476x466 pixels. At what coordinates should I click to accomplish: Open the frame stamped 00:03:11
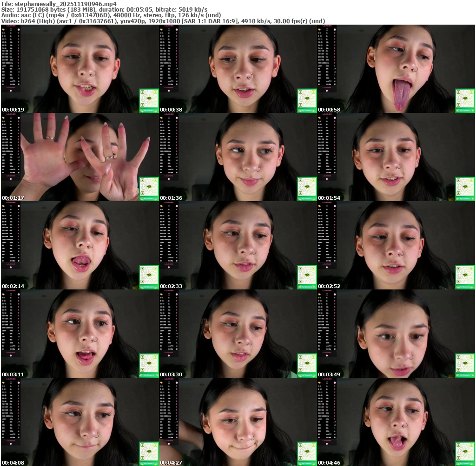pyautogui.click(x=79, y=334)
